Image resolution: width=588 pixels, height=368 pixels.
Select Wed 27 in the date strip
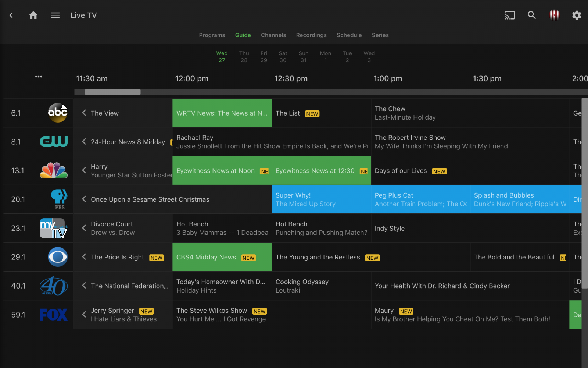tap(222, 57)
